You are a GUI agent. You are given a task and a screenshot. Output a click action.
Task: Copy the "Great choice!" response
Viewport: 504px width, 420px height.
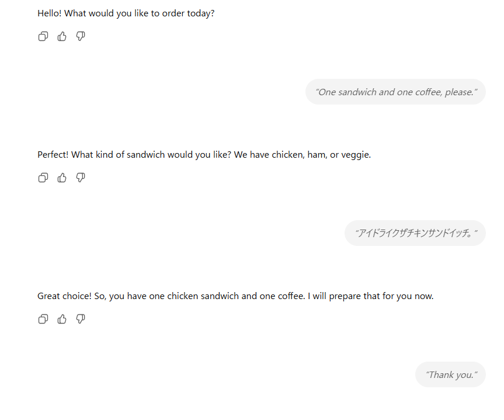43,319
